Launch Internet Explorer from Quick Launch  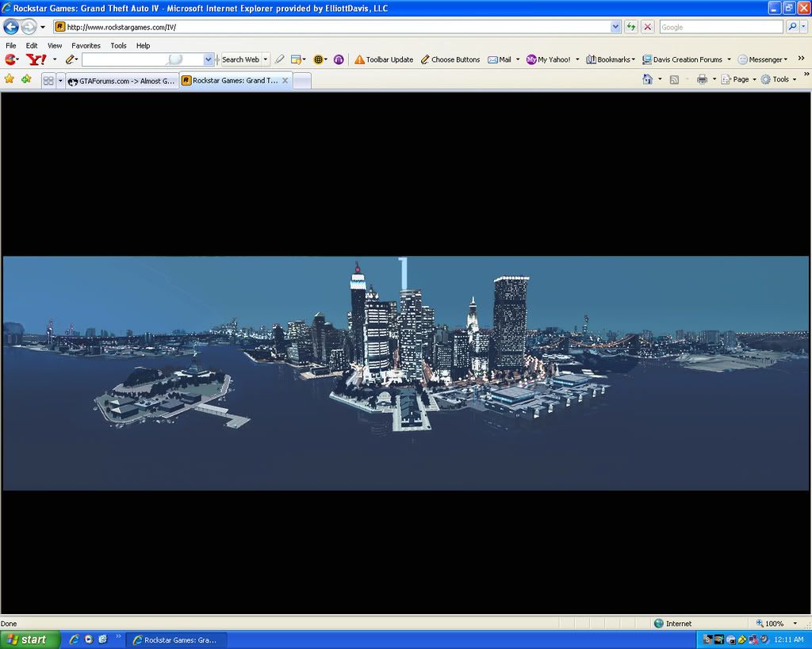coord(74,639)
